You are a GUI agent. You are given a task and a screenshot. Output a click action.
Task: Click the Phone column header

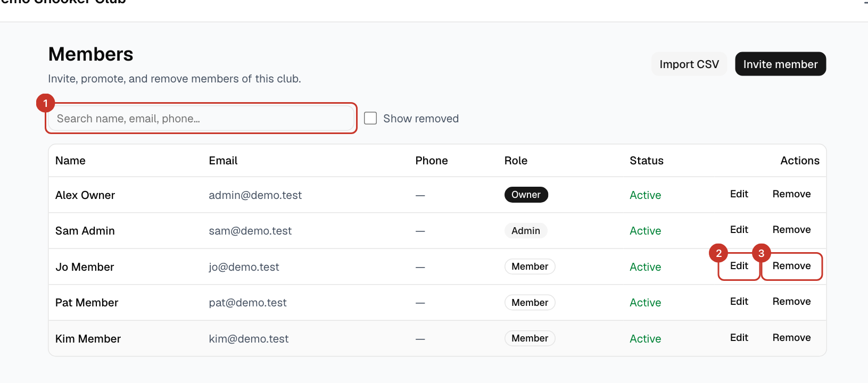[432, 161]
